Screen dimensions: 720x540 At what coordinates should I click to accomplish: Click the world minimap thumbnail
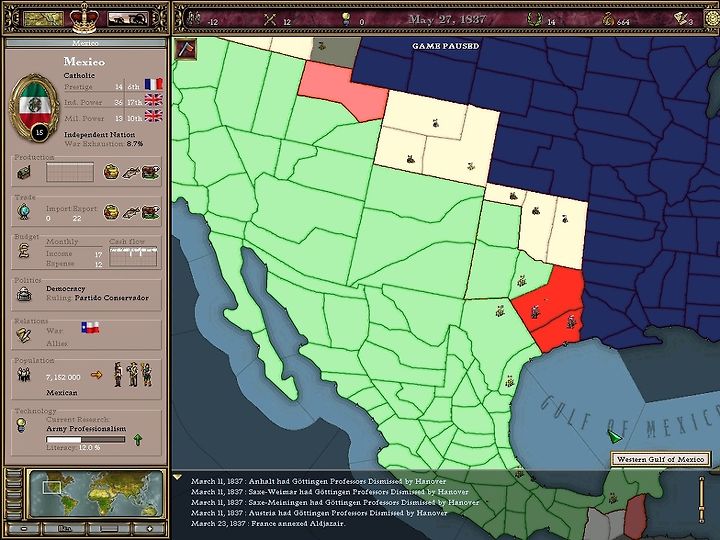tap(96, 494)
